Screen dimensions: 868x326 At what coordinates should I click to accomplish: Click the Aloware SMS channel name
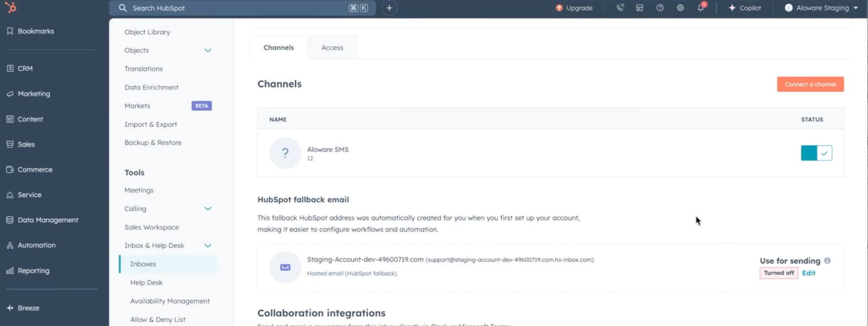click(328, 149)
